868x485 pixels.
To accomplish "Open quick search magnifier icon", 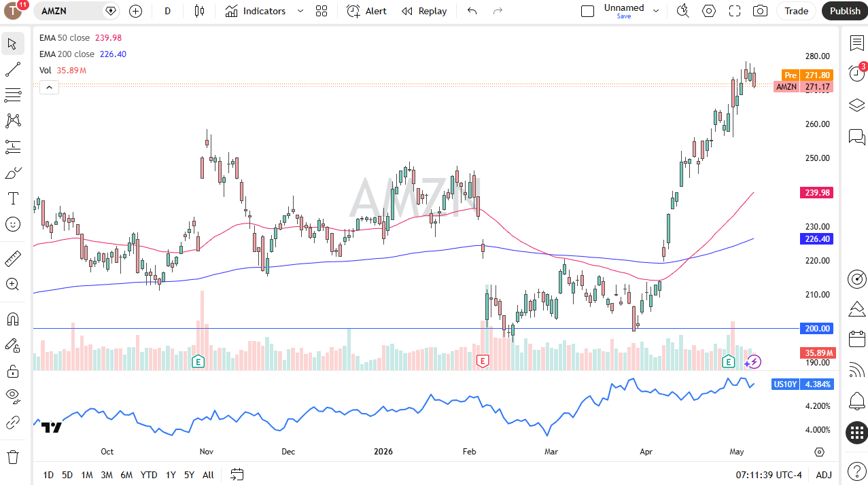I will click(683, 11).
